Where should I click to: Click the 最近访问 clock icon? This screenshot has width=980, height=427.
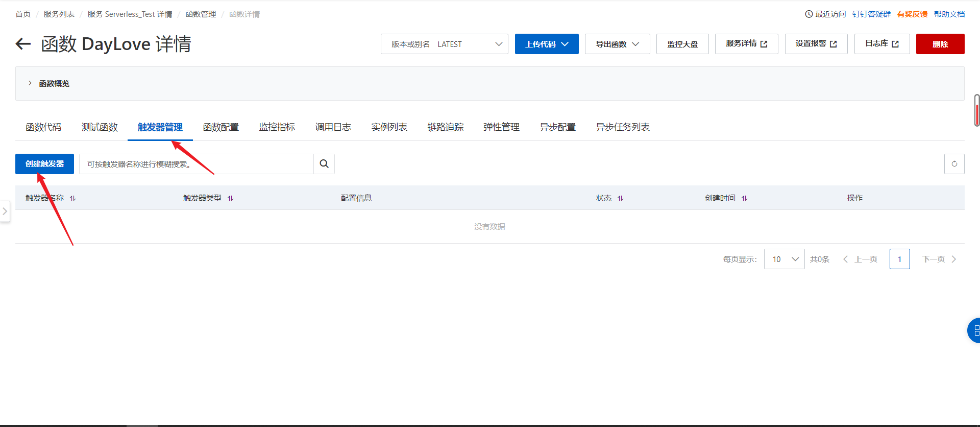tap(809, 14)
